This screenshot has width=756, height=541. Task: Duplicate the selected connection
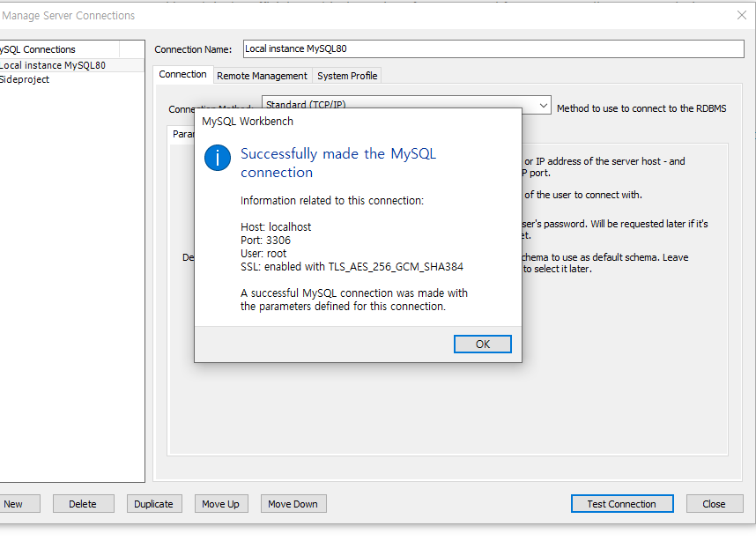click(x=154, y=504)
